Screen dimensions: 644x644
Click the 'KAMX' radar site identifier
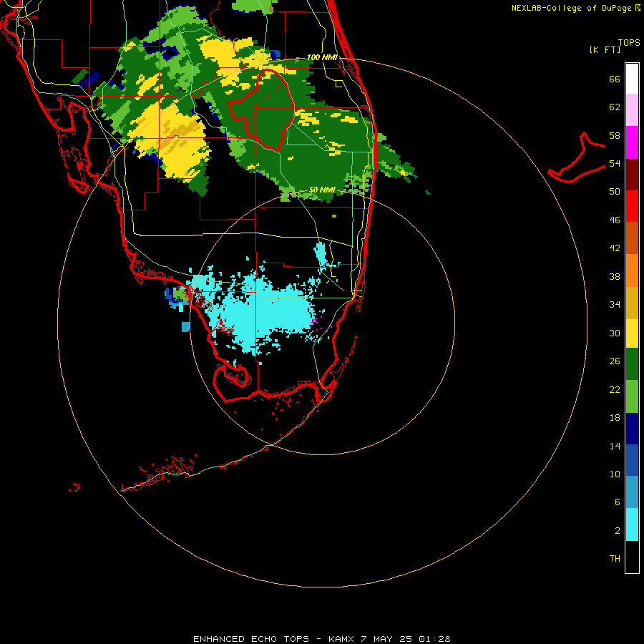[341, 639]
